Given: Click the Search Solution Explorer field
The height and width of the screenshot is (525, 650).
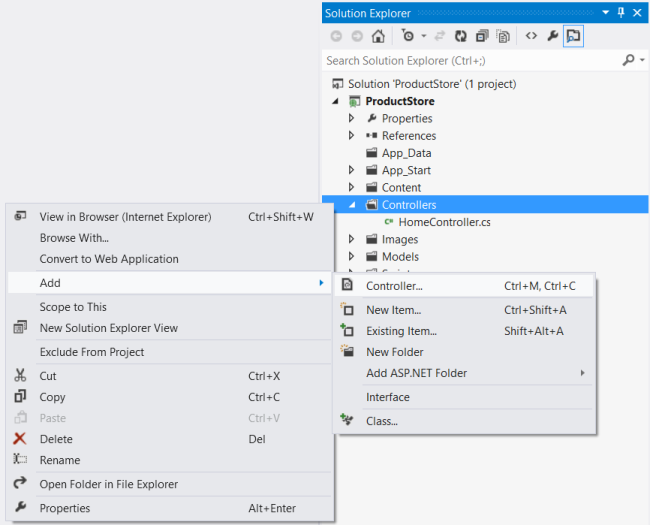Looking at the screenshot, I should pos(470,61).
